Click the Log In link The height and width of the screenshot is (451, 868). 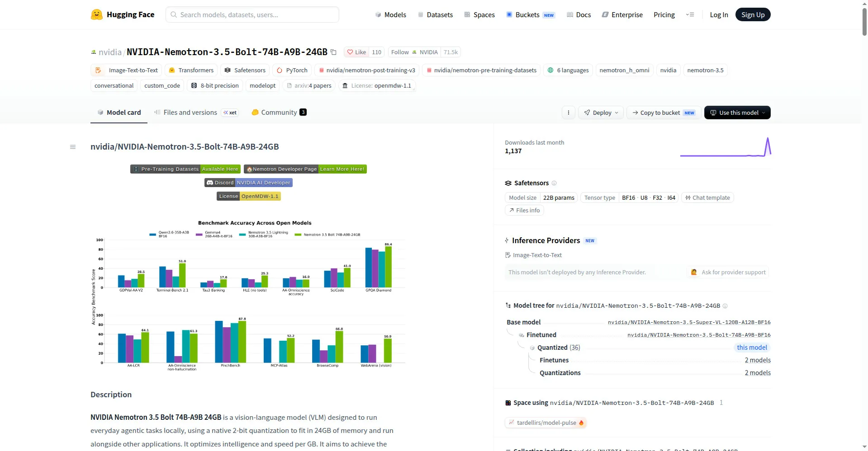[719, 14]
